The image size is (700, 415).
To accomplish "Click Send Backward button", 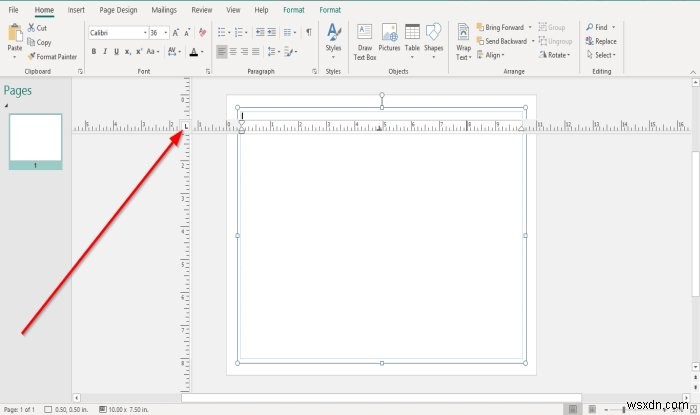I will tap(502, 41).
